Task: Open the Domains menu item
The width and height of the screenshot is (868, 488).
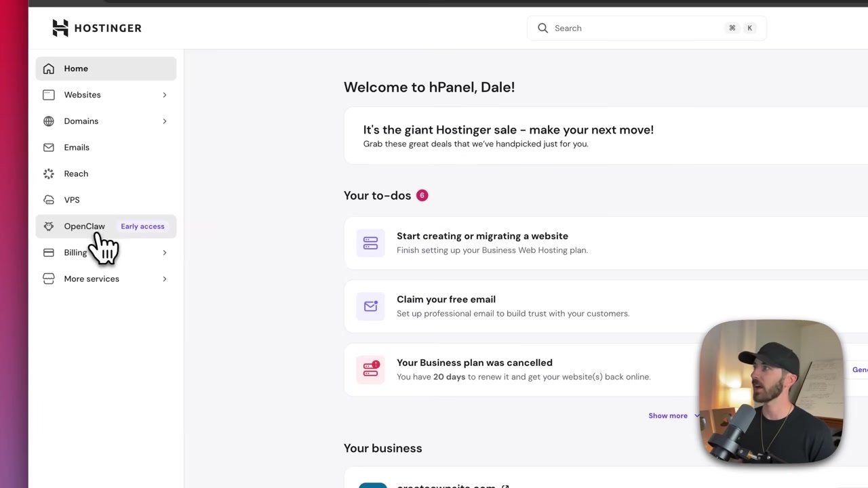Action: coord(106,121)
